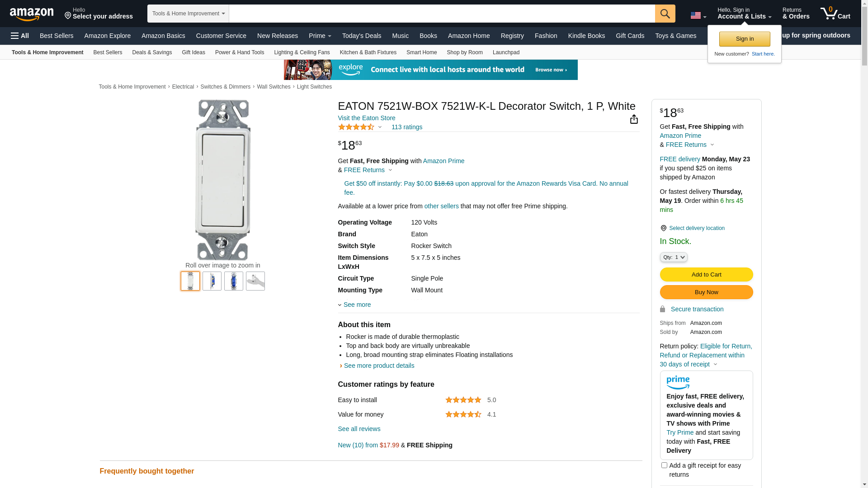The height and width of the screenshot is (488, 868).
Task: Open the 113 ratings link
Action: pos(407,127)
